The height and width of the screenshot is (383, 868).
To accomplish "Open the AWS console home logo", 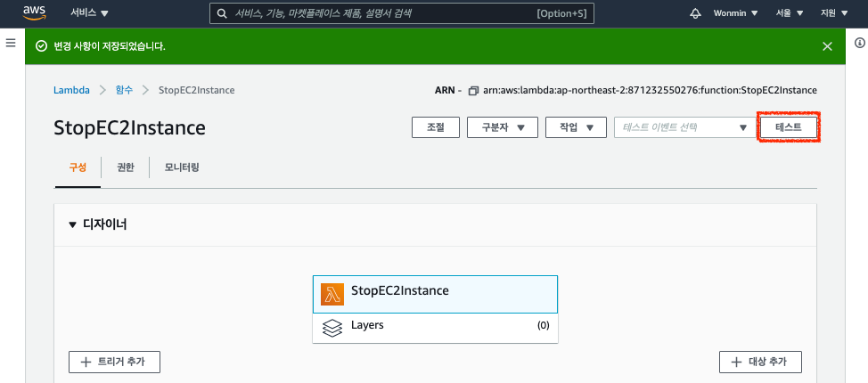I will coord(34,12).
